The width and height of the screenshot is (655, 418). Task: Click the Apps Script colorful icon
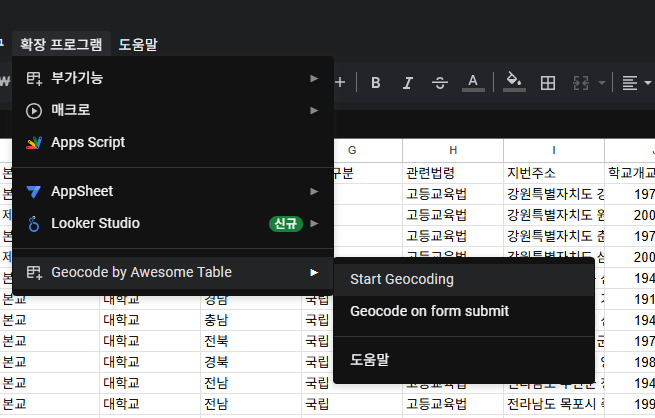click(34, 143)
